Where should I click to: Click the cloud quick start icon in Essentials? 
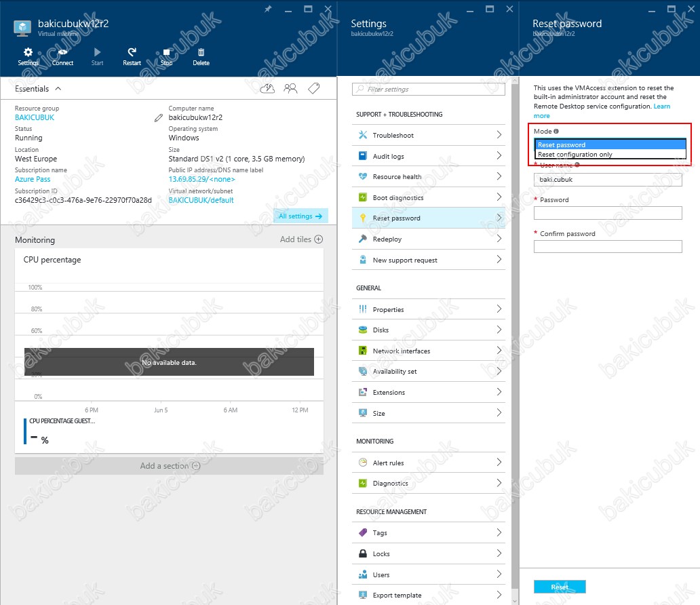point(267,88)
